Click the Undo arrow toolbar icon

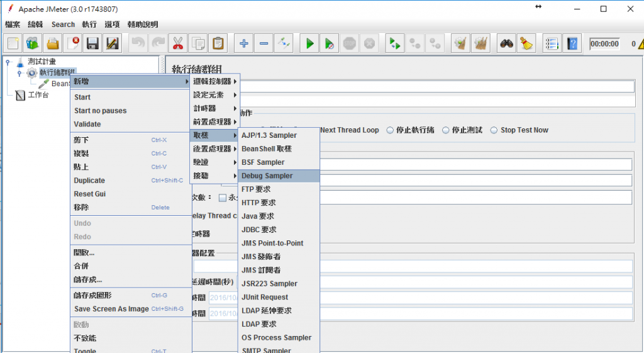[138, 43]
